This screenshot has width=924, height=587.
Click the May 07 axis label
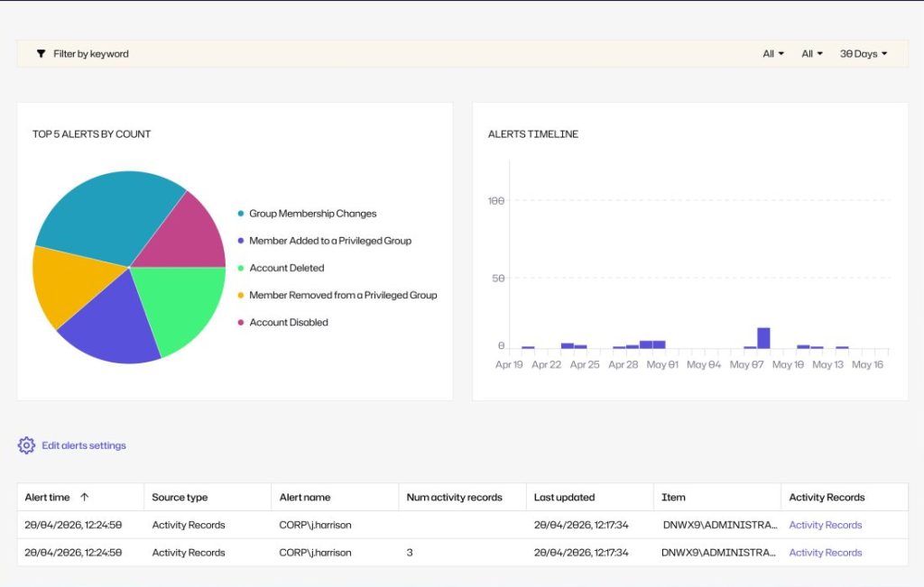pos(746,364)
